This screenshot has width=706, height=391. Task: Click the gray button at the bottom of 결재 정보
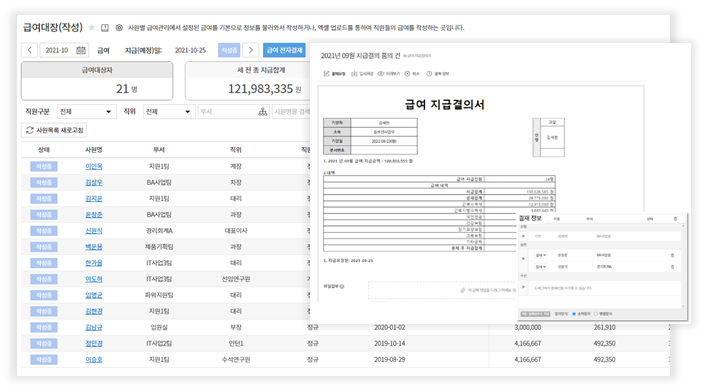pos(535,314)
